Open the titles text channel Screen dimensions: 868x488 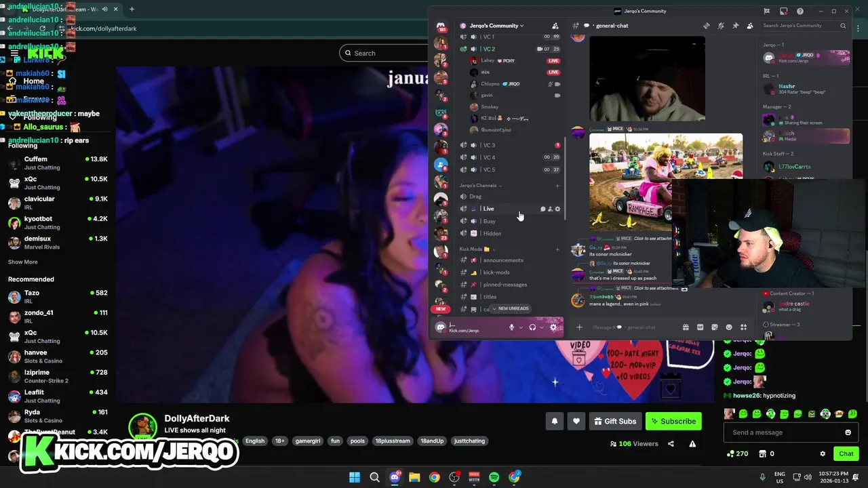tap(510, 297)
